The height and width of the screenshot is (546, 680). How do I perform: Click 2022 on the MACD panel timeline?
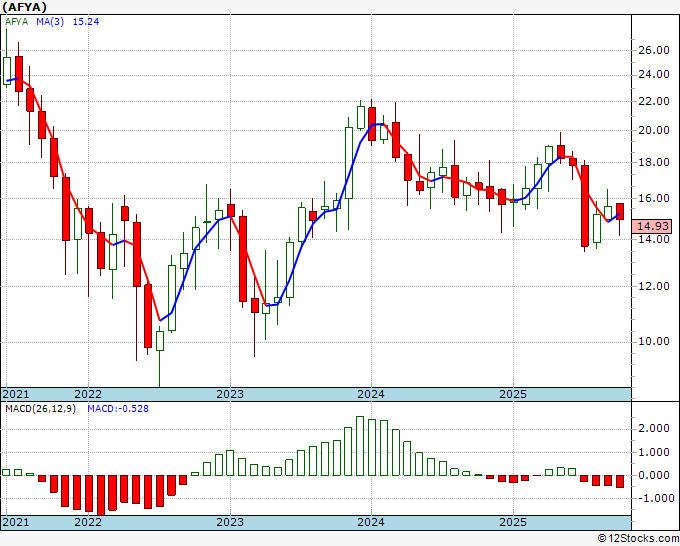88,522
